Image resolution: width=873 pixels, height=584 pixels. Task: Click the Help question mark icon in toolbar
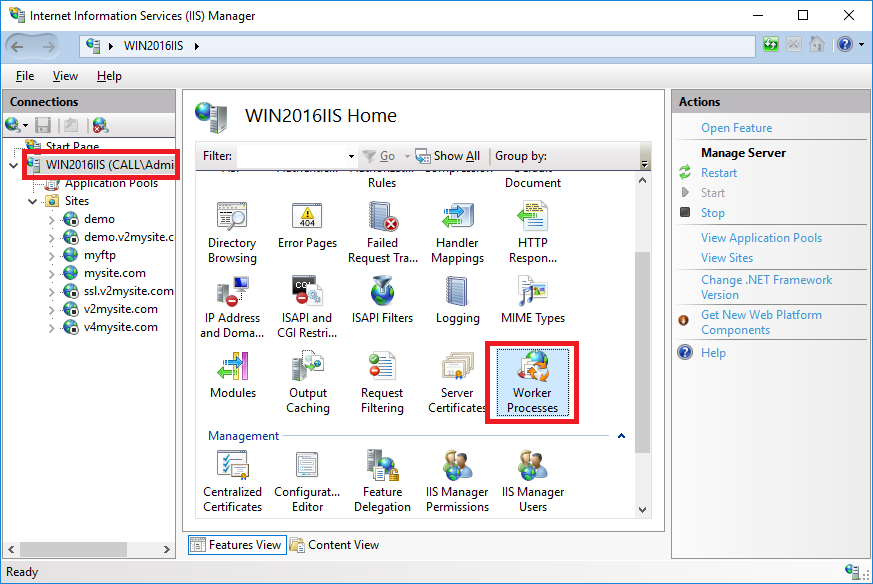click(x=845, y=45)
